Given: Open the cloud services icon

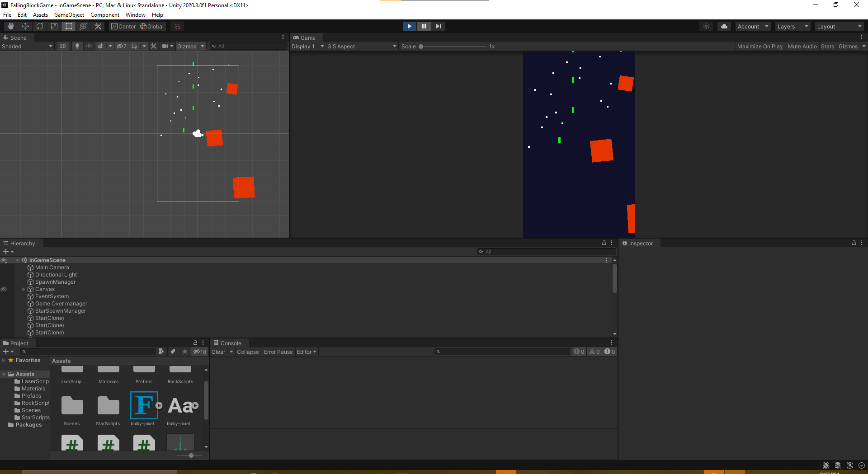Looking at the screenshot, I should pyautogui.click(x=724, y=26).
